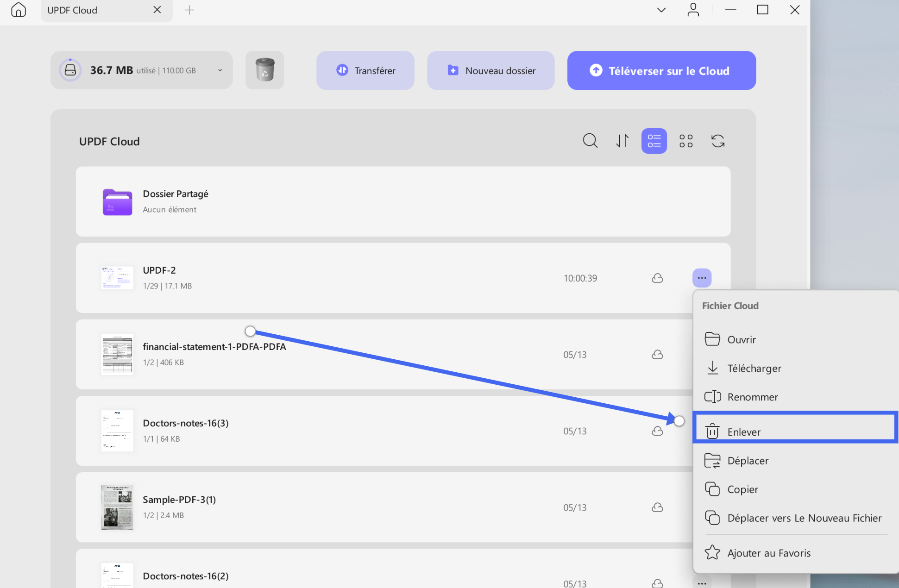Choose Télécharger from the context menu
The image size is (899, 588).
[796, 368]
